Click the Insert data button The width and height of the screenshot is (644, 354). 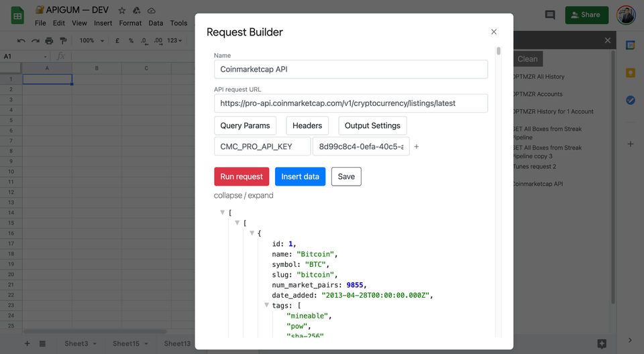(301, 176)
